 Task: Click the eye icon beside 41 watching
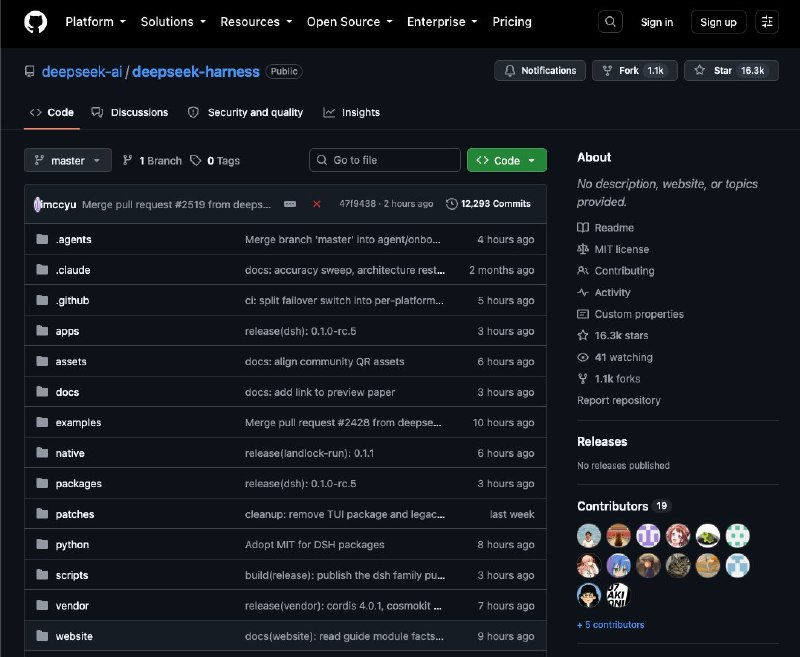tap(583, 357)
